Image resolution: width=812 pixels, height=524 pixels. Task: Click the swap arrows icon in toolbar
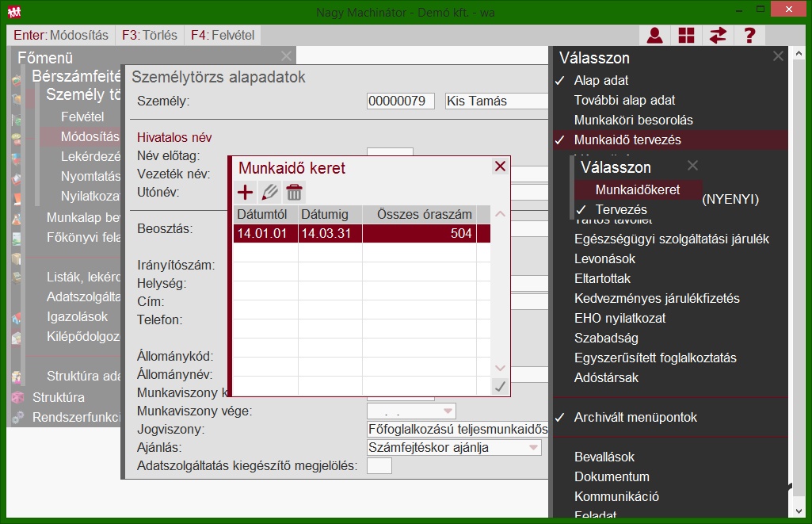tap(718, 35)
